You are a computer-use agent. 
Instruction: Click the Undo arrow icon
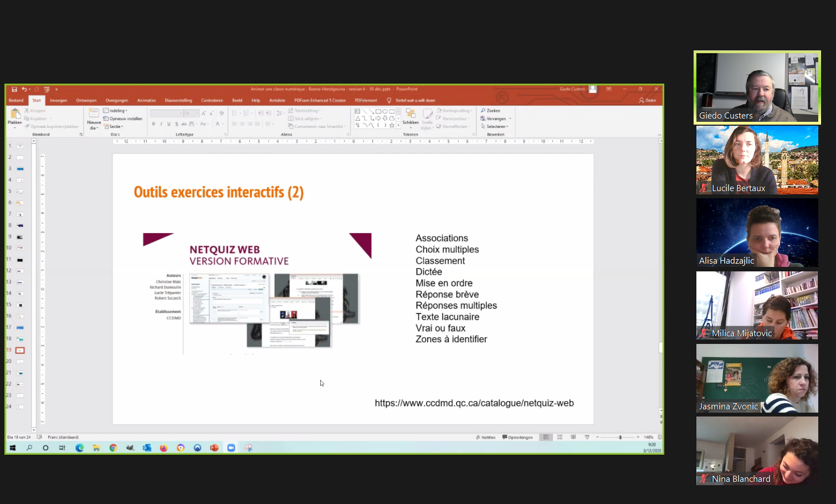pos(24,89)
